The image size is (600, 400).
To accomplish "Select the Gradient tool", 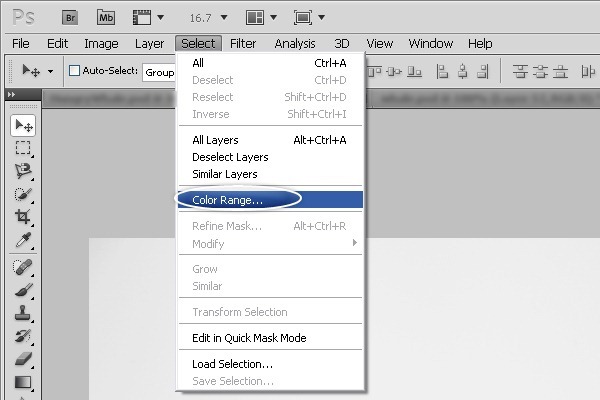I will [23, 382].
